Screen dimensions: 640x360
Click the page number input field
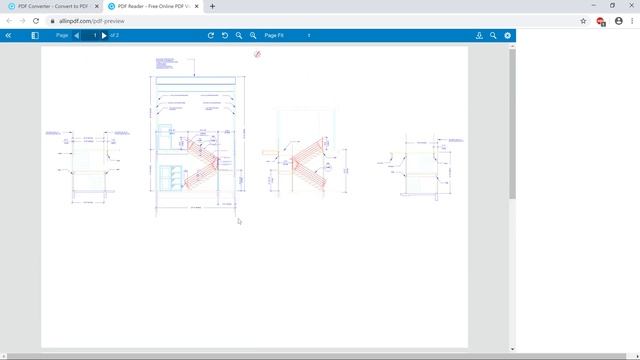tap(90, 36)
